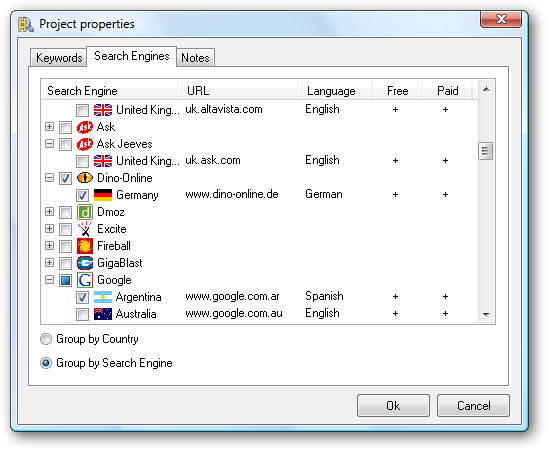Click the www.google.com.ar URL cell

[232, 297]
